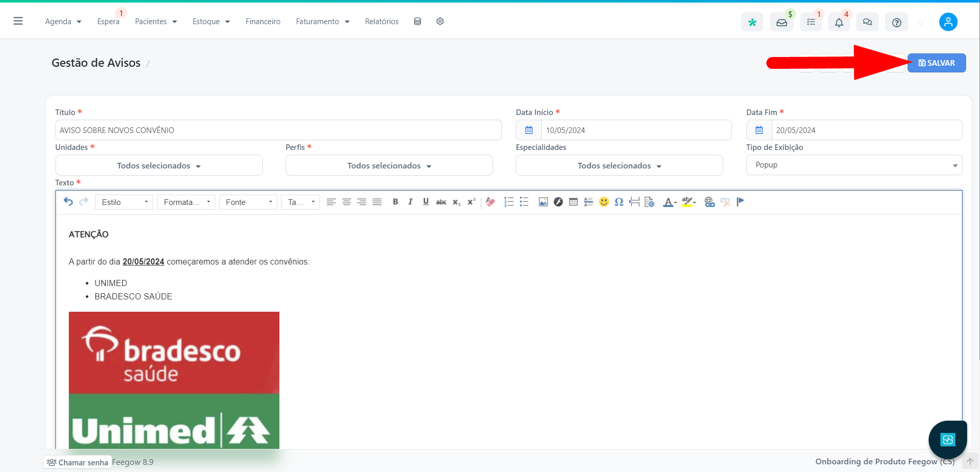Insert hyperlink in editor
Screen dimensions: 980x472
tap(710, 202)
